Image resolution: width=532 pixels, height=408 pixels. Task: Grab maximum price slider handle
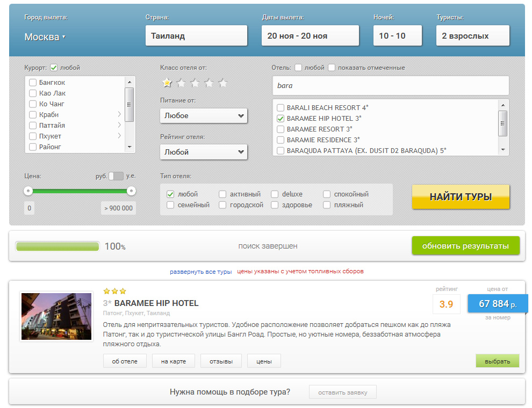(x=131, y=191)
